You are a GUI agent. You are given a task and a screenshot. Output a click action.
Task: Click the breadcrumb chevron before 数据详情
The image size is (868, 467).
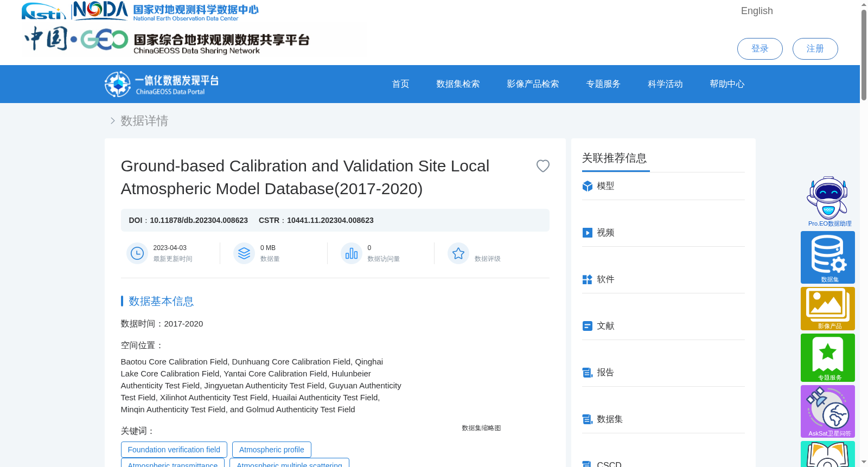point(113,121)
